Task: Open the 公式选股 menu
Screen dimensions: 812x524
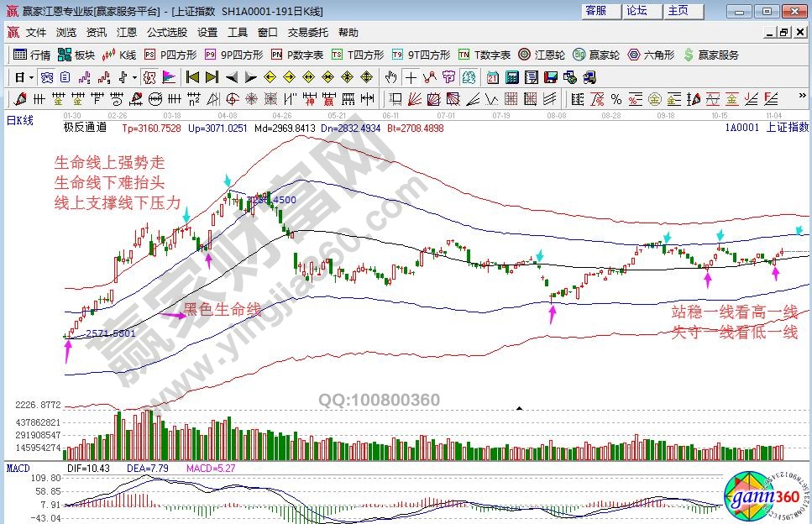Action: point(167,33)
